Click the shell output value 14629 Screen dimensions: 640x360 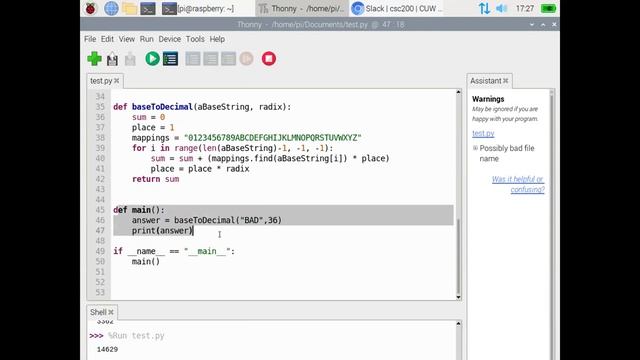(107, 349)
